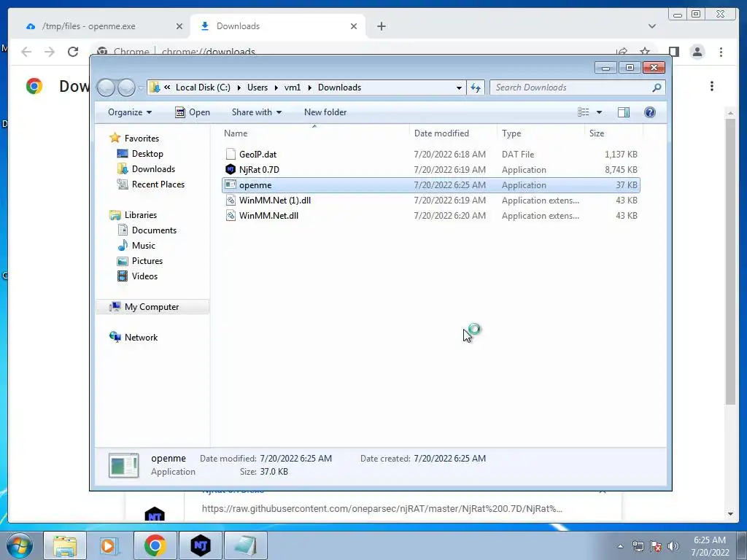Switch to Chrome Downloads tab
This screenshot has height=560, width=747.
(277, 26)
